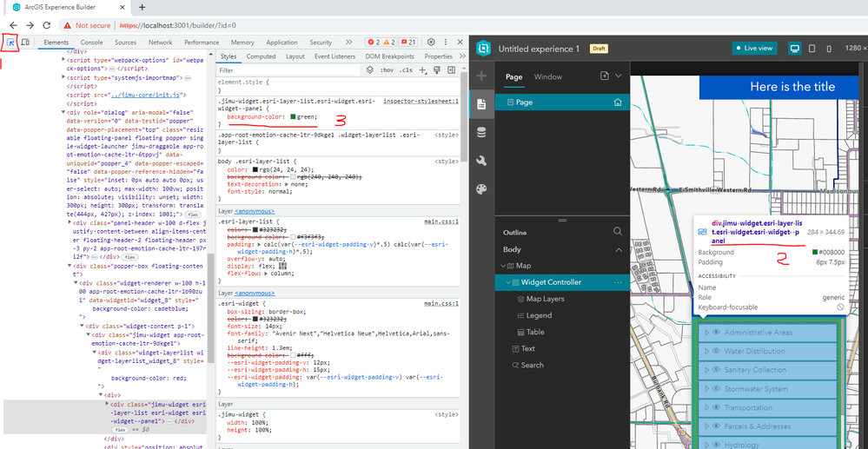Switch to tablet device view

click(x=812, y=48)
